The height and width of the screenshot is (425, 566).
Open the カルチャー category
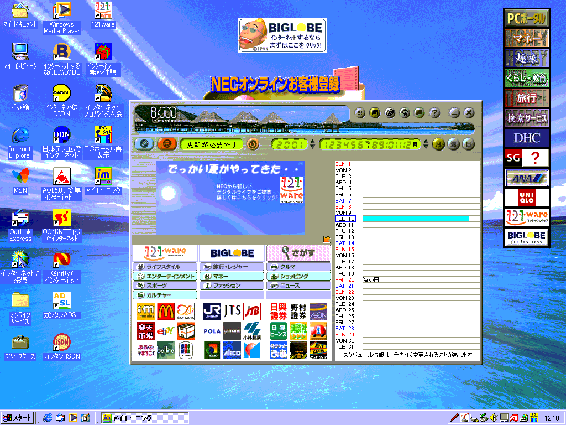click(x=165, y=295)
